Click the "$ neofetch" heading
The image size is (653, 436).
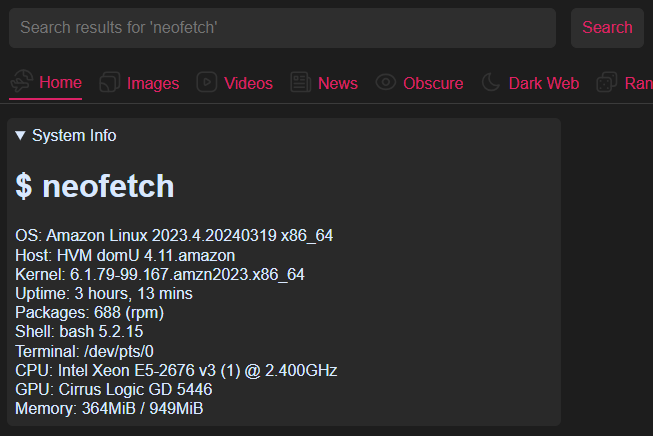click(95, 186)
